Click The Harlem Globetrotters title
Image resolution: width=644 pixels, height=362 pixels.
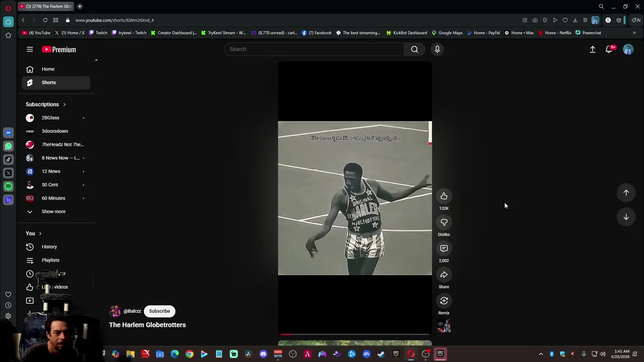(x=147, y=325)
